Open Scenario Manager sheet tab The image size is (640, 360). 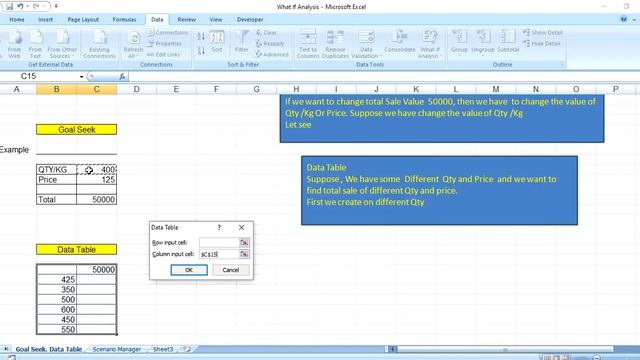(x=117, y=349)
